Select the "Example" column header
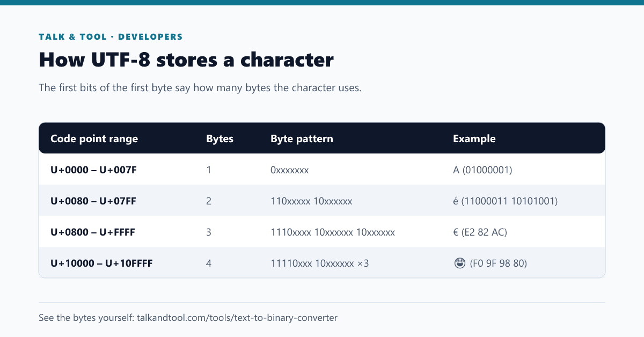Viewport: 644px width, 337px height. pos(474,138)
